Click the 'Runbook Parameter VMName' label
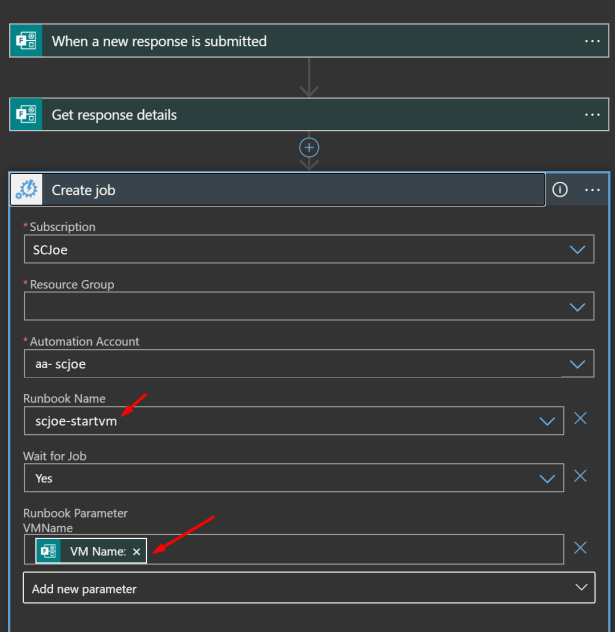 tap(75, 520)
